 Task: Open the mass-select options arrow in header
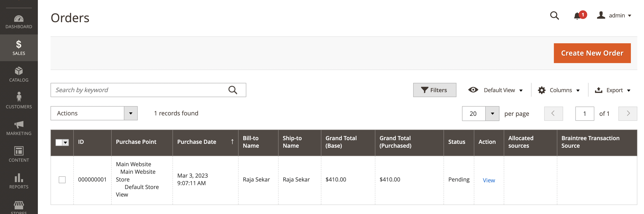(x=66, y=143)
